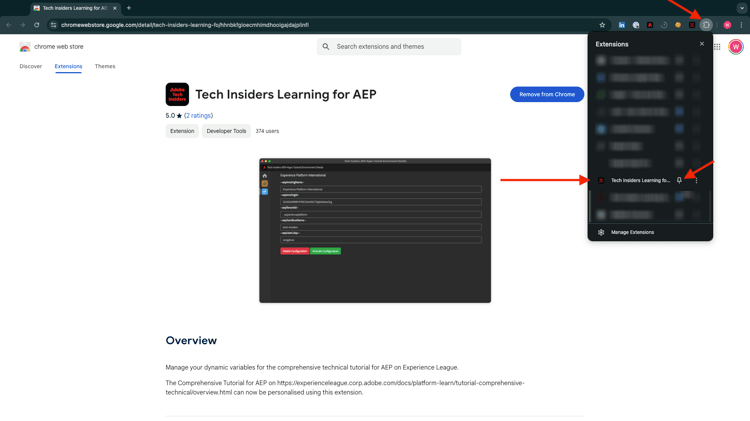Open the Google account avatar on page

pos(736,47)
